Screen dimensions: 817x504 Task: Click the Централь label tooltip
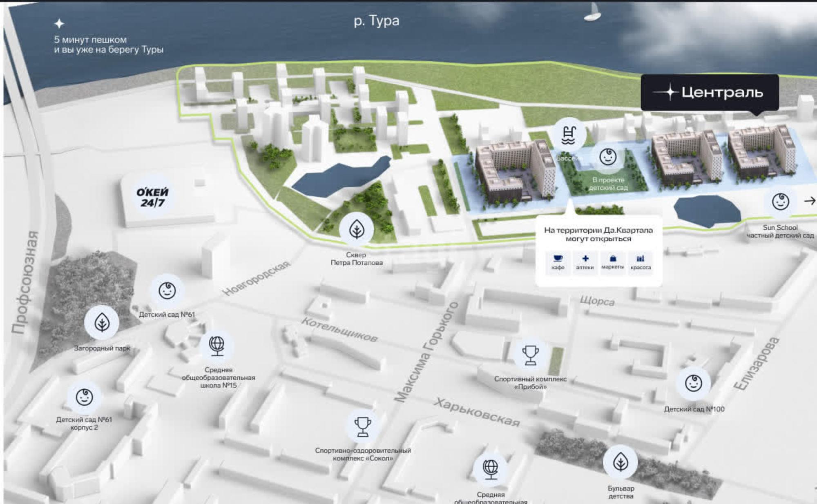710,93
